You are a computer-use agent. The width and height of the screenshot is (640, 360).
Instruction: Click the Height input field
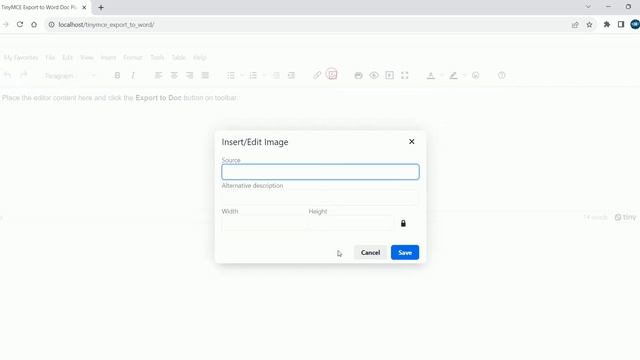tap(351, 223)
